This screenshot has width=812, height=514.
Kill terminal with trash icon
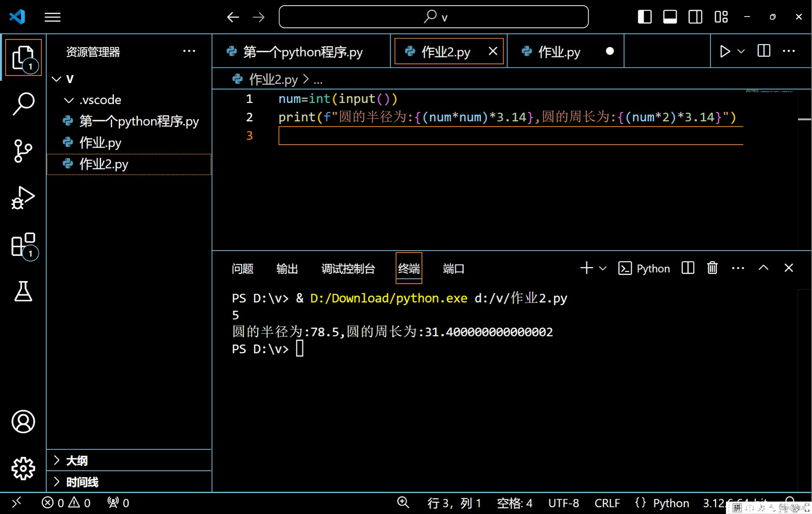[x=712, y=268]
